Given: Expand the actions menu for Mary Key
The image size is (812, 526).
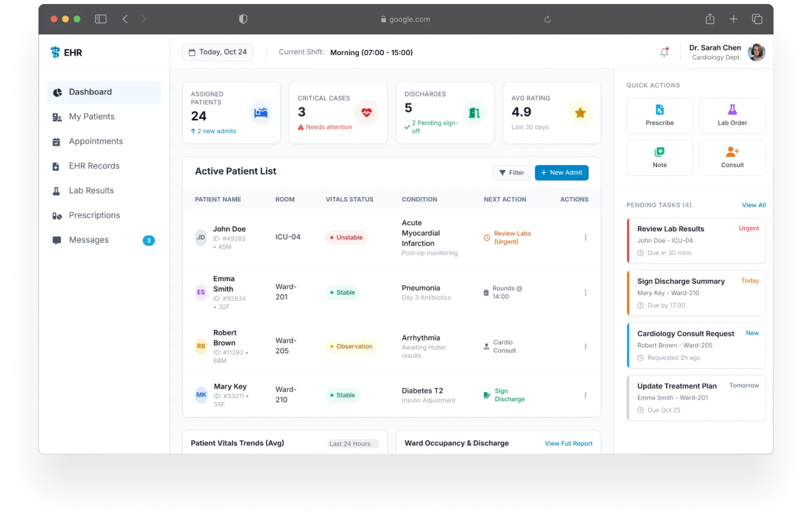Looking at the screenshot, I should coord(586,394).
